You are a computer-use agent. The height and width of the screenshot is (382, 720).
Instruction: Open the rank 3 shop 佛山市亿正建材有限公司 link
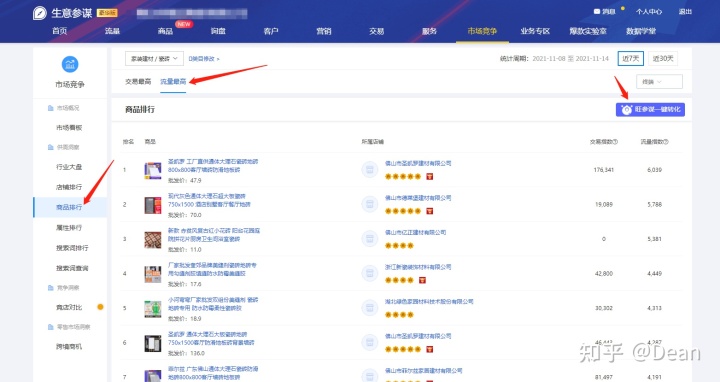click(416, 232)
